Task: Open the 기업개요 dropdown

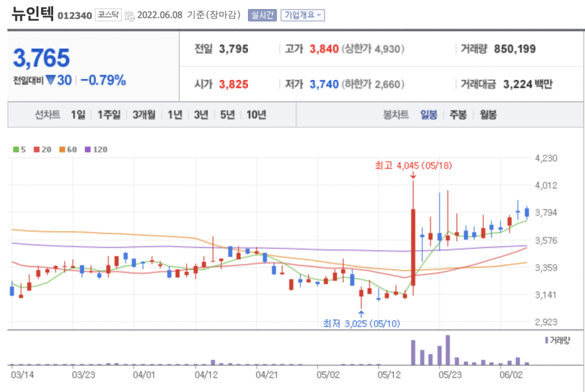Action: click(302, 15)
